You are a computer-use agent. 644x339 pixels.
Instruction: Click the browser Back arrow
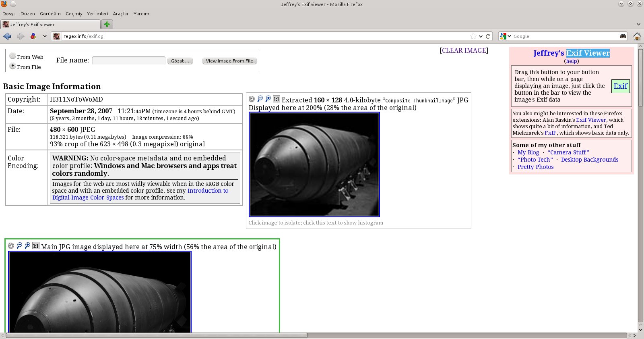tap(7, 36)
